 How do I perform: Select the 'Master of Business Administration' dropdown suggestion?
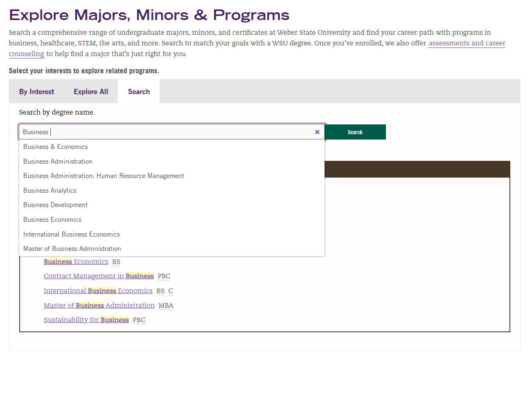172,249
